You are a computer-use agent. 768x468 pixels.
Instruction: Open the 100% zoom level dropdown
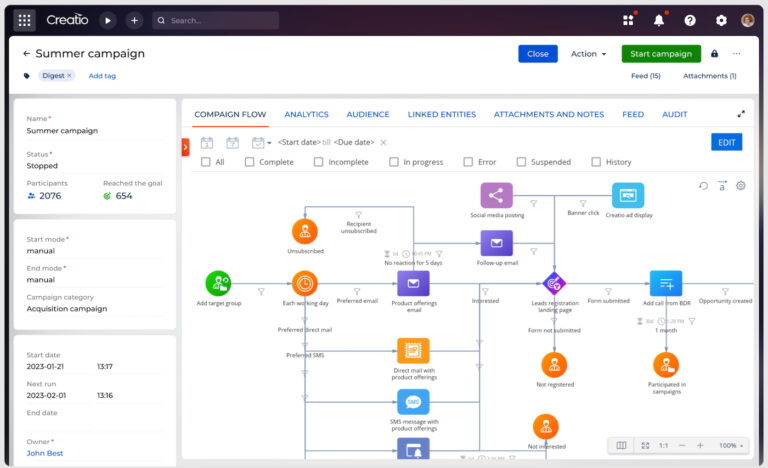(731, 445)
